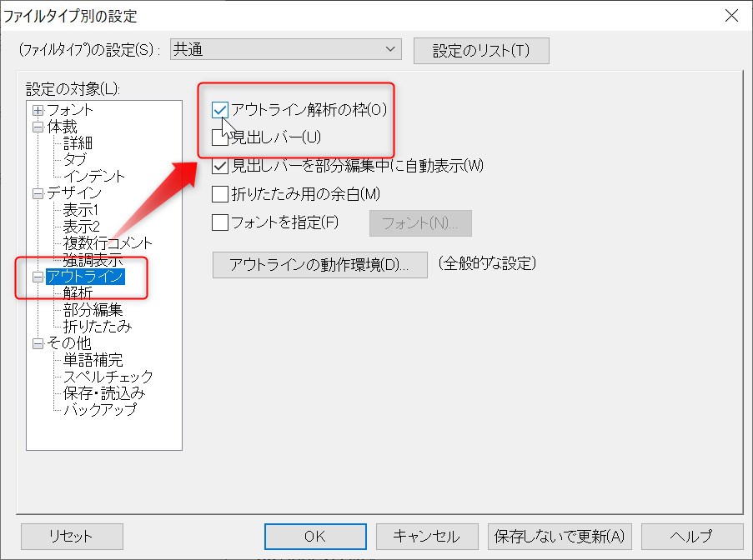This screenshot has width=753, height=560.
Task: Click 保存しないで更新(A) button
Action: pos(560,537)
